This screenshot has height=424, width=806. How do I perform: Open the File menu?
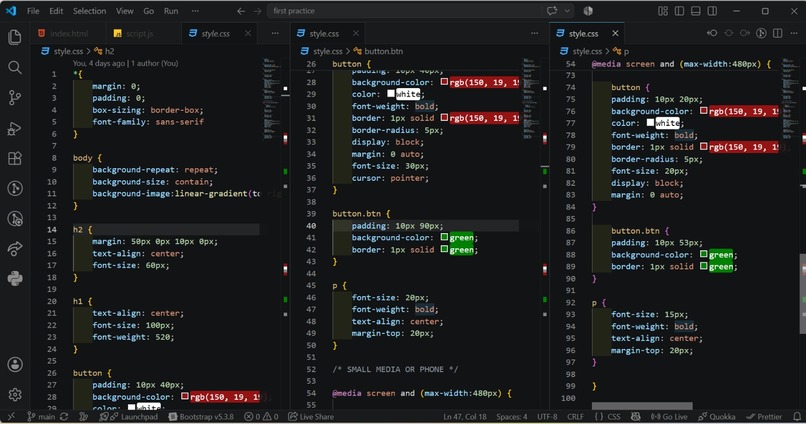click(33, 11)
